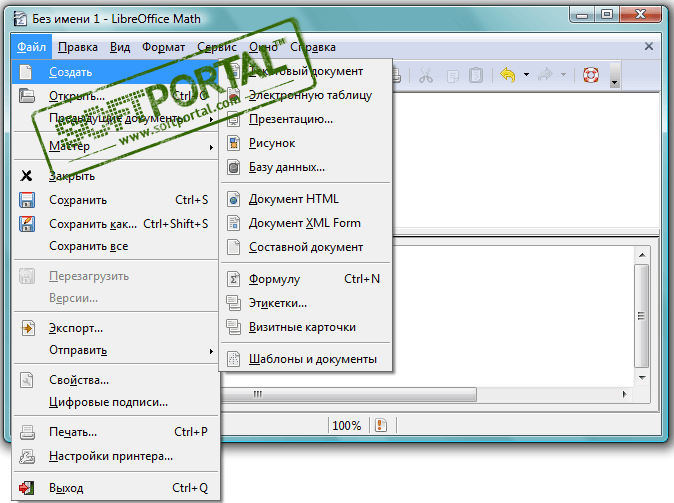
Task: Open Help via the lifebuoy icon
Action: [591, 75]
